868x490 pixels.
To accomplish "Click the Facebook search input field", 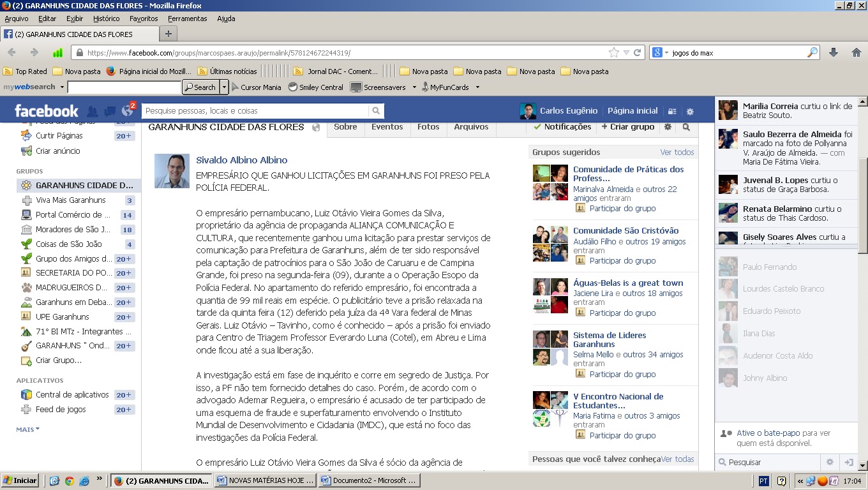I will click(255, 111).
